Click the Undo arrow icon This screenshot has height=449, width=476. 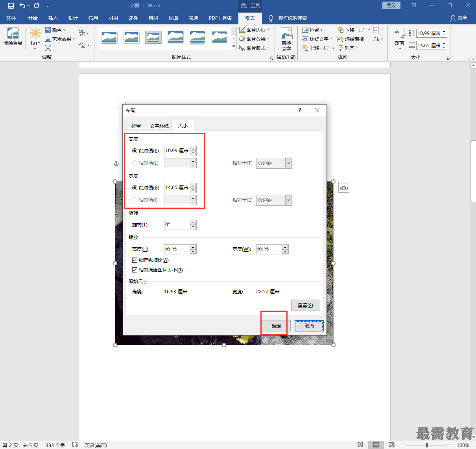click(22, 6)
